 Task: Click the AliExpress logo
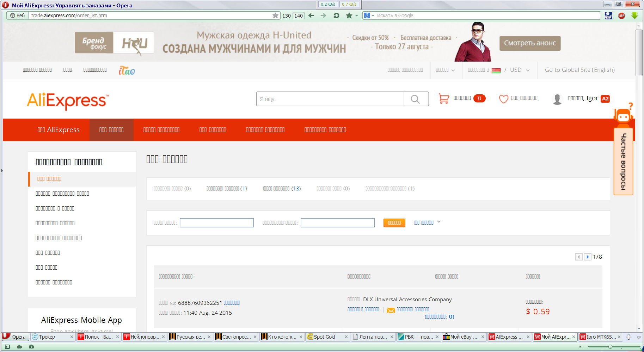(x=68, y=101)
